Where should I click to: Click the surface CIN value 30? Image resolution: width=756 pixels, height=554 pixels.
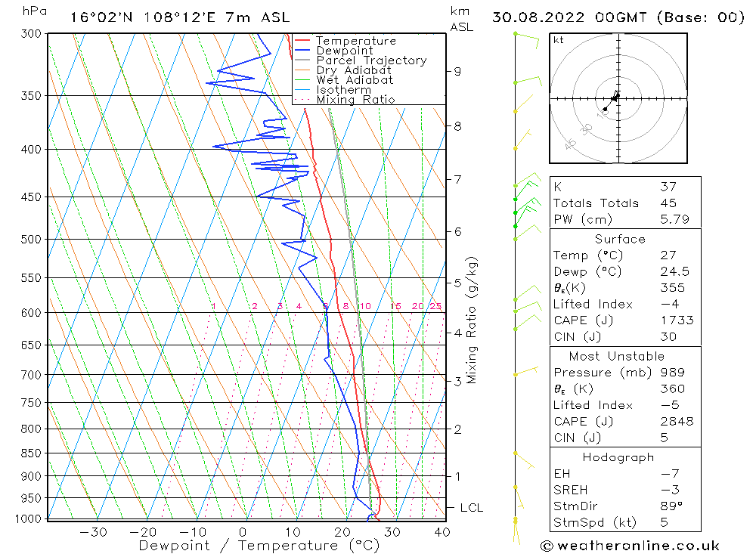click(668, 336)
